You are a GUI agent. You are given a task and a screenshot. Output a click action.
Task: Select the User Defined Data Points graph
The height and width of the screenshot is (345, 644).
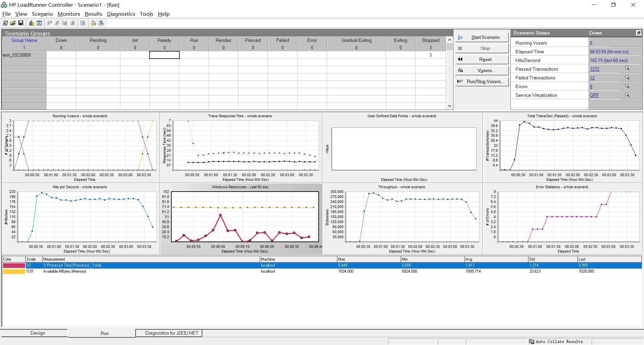402,147
